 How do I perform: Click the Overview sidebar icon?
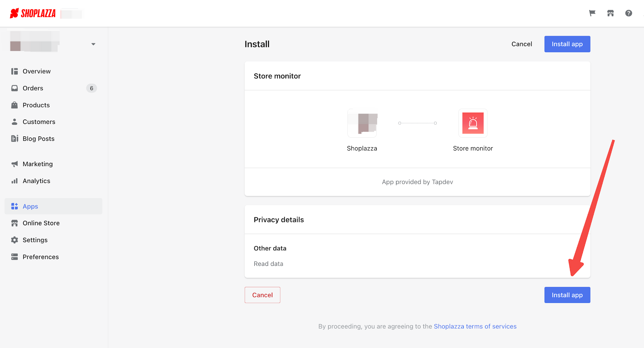pyautogui.click(x=14, y=71)
